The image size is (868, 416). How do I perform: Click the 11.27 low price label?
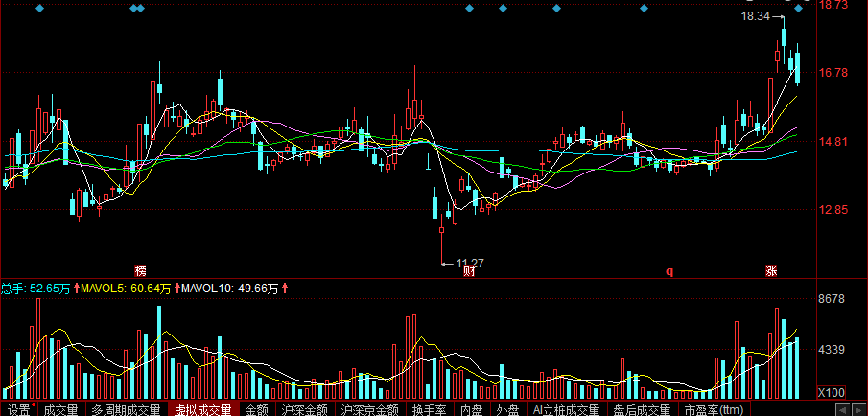(x=470, y=264)
